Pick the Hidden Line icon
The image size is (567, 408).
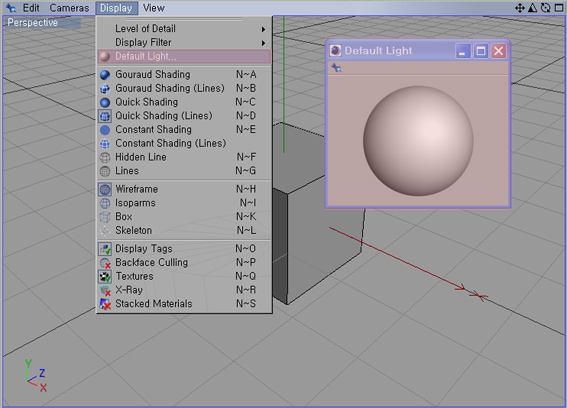(105, 157)
